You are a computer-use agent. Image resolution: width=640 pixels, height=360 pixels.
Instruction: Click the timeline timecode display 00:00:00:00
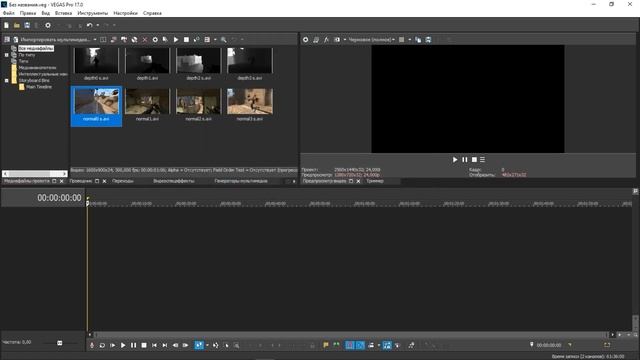[59, 198]
